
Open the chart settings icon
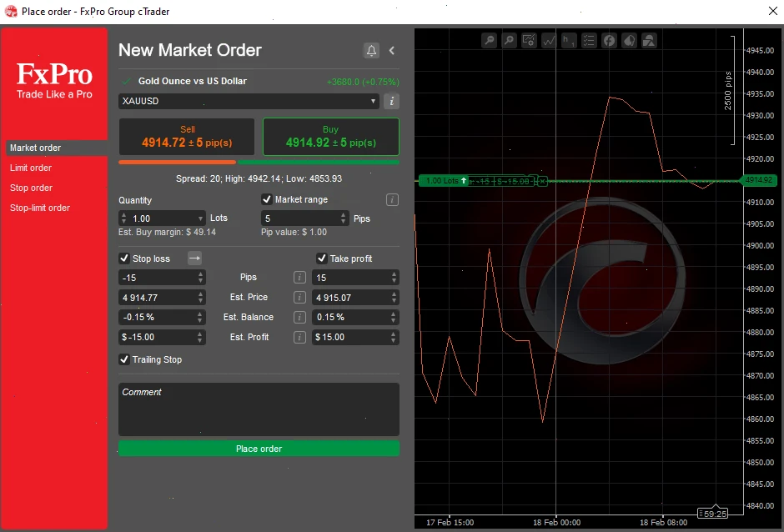[530, 39]
